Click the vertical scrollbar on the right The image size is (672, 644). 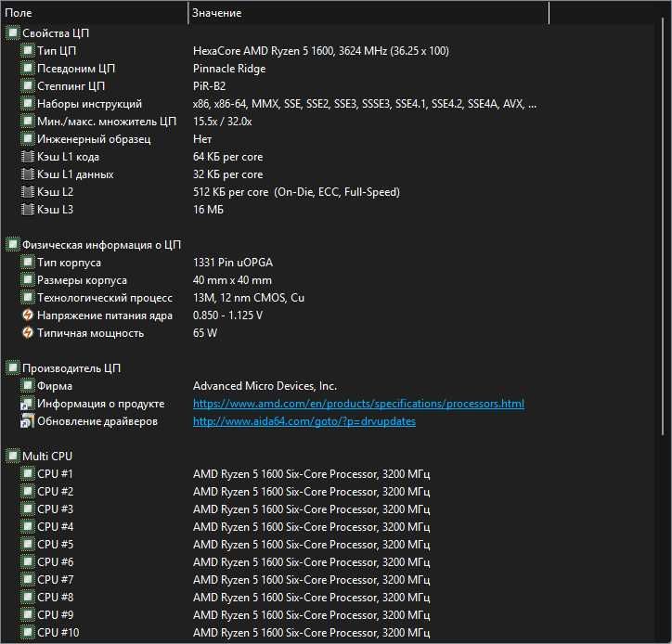(x=663, y=227)
